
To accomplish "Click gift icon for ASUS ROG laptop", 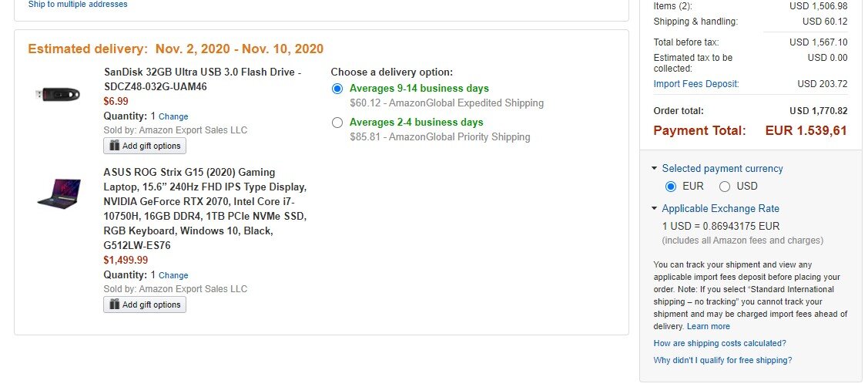I will pyautogui.click(x=115, y=305).
